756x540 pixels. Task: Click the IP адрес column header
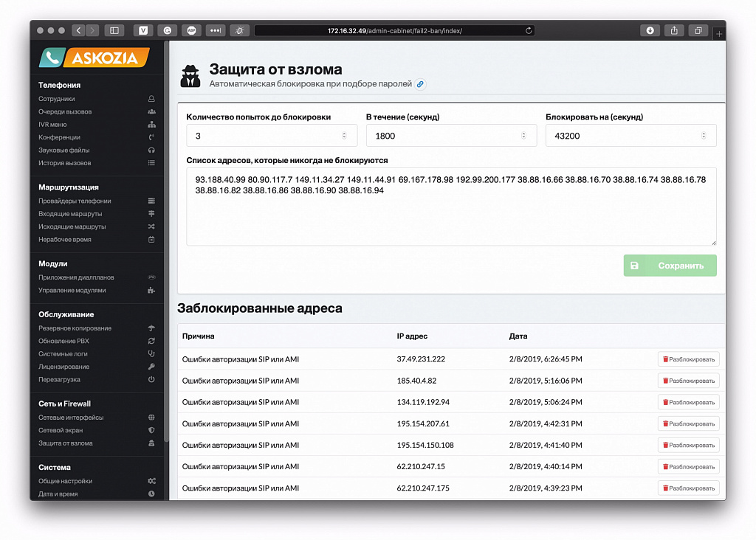(x=412, y=336)
